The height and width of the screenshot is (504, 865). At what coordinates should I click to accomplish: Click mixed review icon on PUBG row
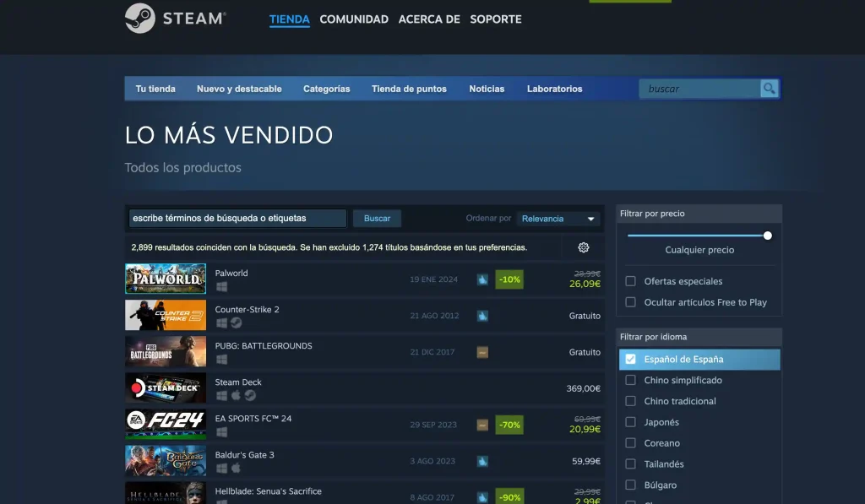[x=482, y=352]
